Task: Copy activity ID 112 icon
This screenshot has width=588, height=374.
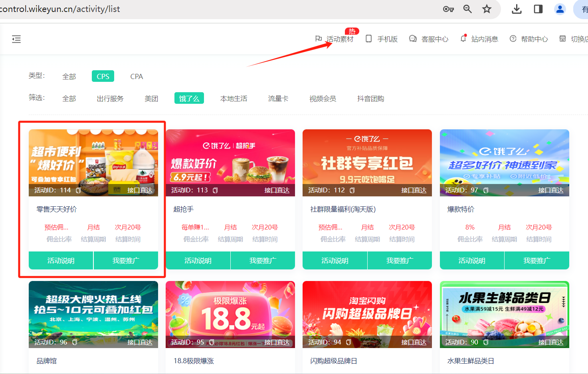Action: (352, 190)
